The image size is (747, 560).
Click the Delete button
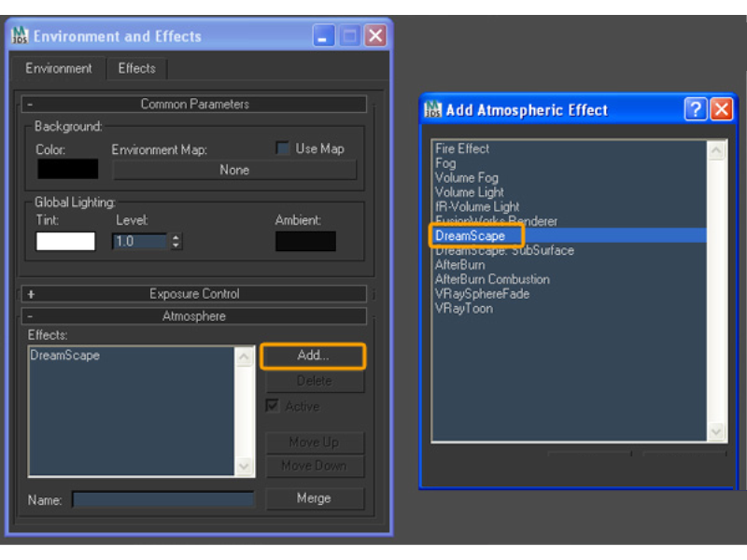[x=315, y=381]
